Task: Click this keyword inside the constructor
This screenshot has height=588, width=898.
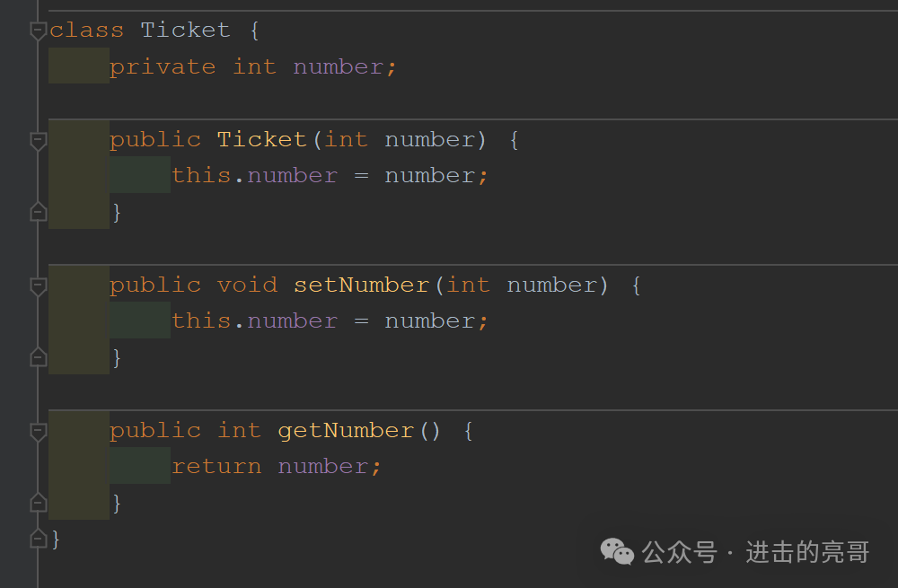Action: (201, 175)
